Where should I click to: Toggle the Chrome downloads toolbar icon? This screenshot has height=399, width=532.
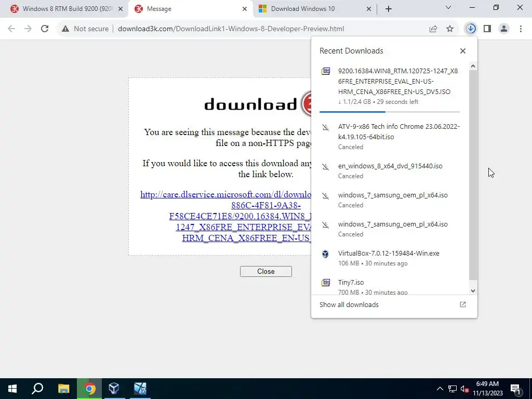point(471,29)
